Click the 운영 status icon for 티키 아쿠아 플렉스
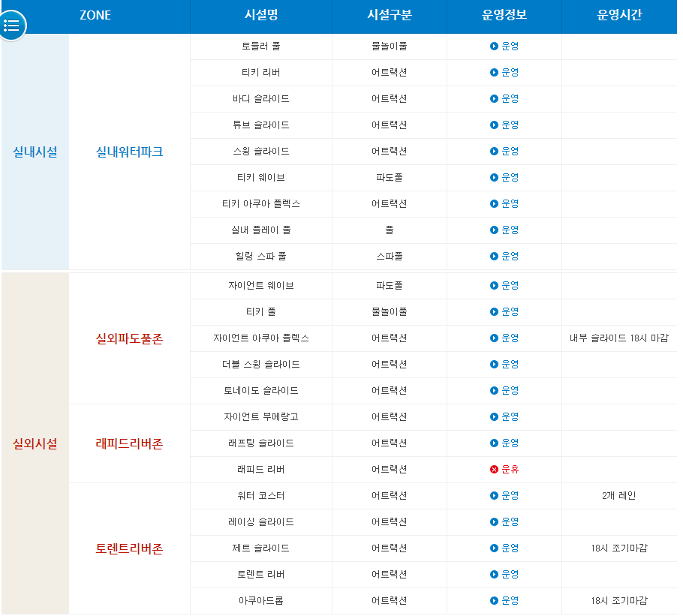683x616 pixels. pyautogui.click(x=494, y=204)
